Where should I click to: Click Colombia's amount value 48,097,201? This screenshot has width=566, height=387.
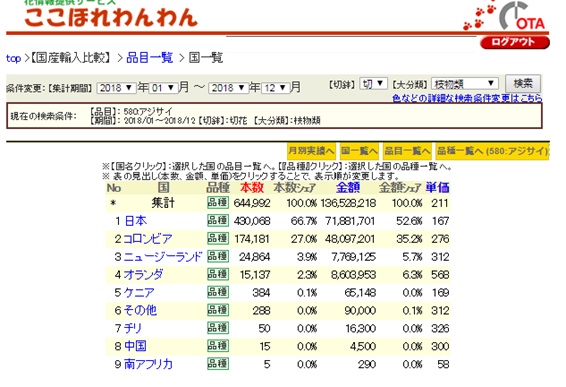click(350, 239)
